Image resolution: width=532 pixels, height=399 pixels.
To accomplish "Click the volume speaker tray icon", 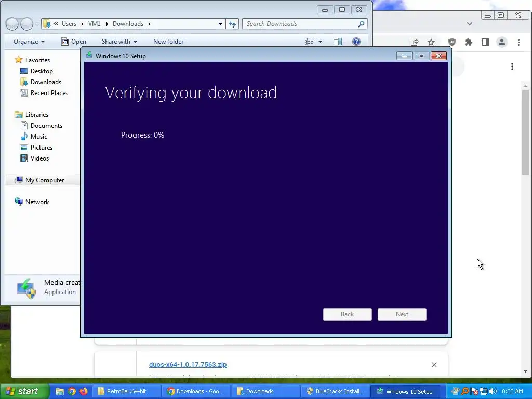I will pyautogui.click(x=493, y=391).
